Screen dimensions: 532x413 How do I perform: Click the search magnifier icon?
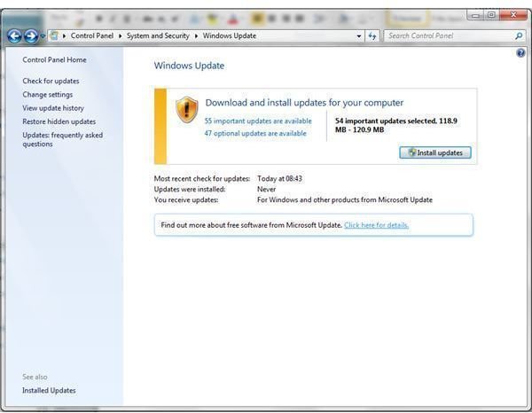(519, 35)
